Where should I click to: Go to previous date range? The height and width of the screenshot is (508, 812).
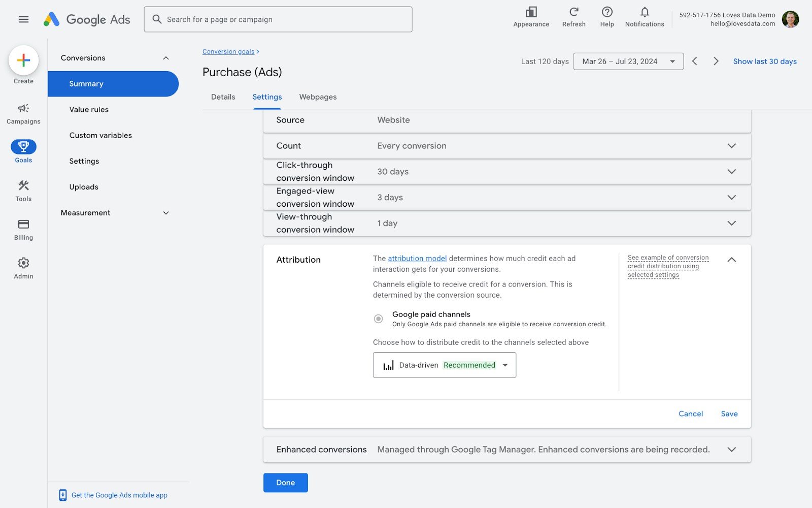click(x=695, y=61)
